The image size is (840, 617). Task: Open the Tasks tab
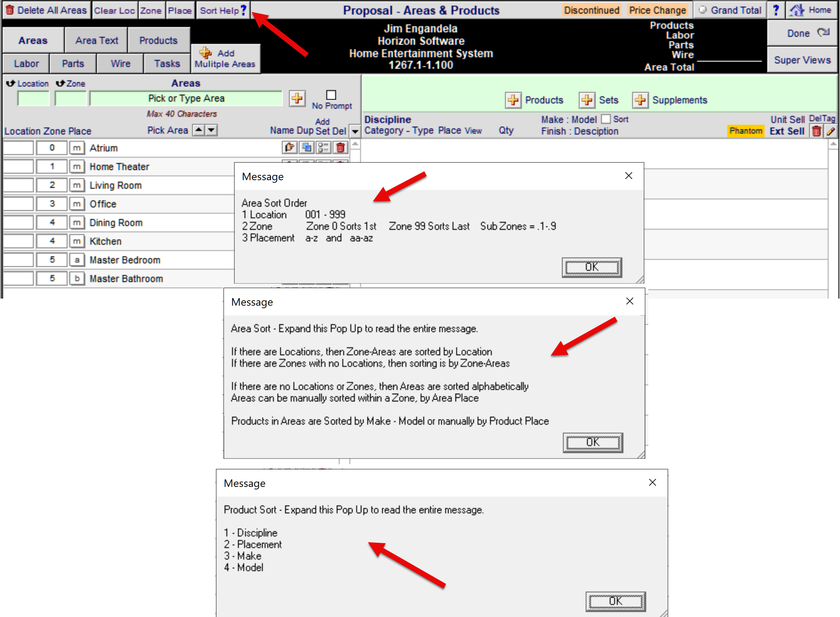167,64
